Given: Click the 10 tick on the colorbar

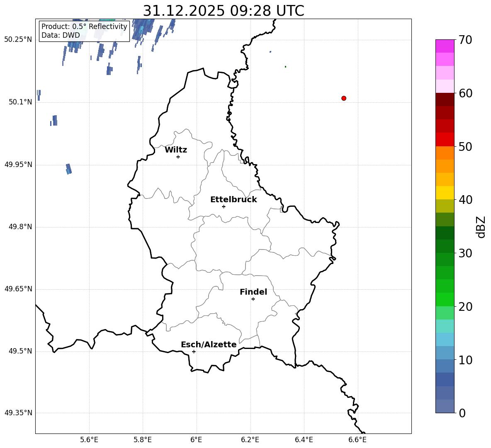Looking at the screenshot, I should [x=465, y=360].
